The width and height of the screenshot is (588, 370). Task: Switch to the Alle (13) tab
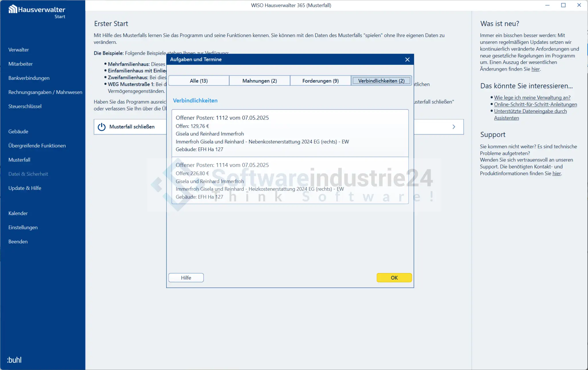point(199,81)
